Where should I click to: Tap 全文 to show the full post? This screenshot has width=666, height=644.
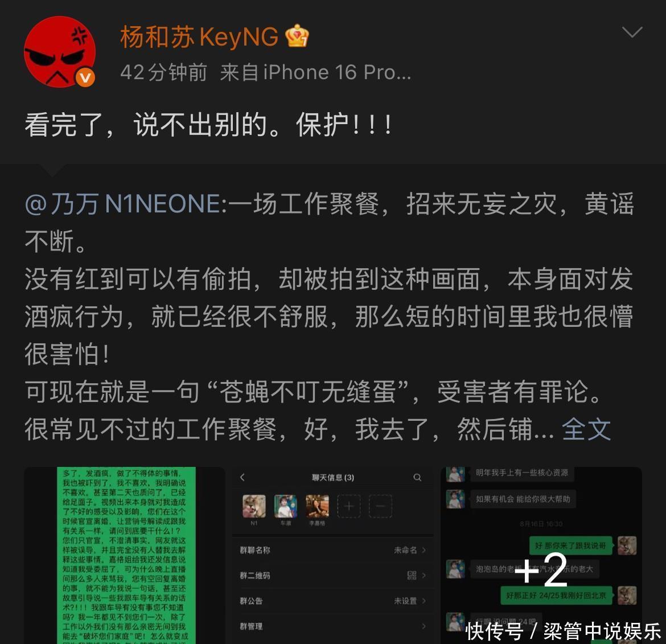pos(586,429)
